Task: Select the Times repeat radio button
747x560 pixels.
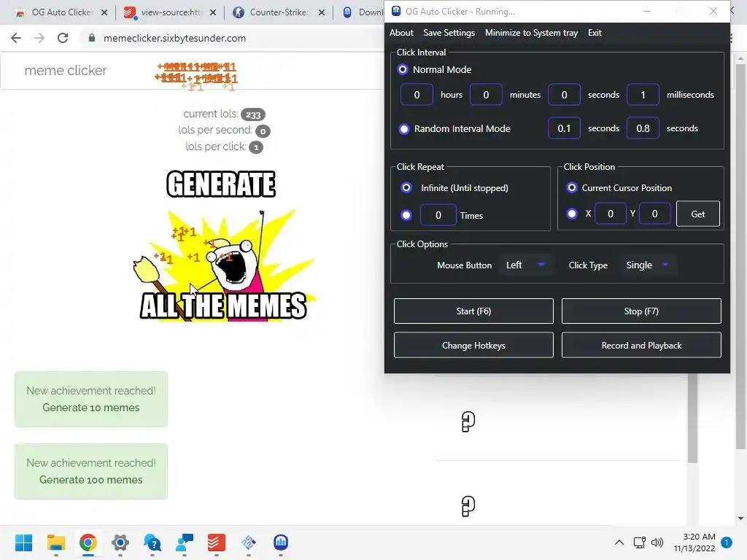Action: (406, 215)
